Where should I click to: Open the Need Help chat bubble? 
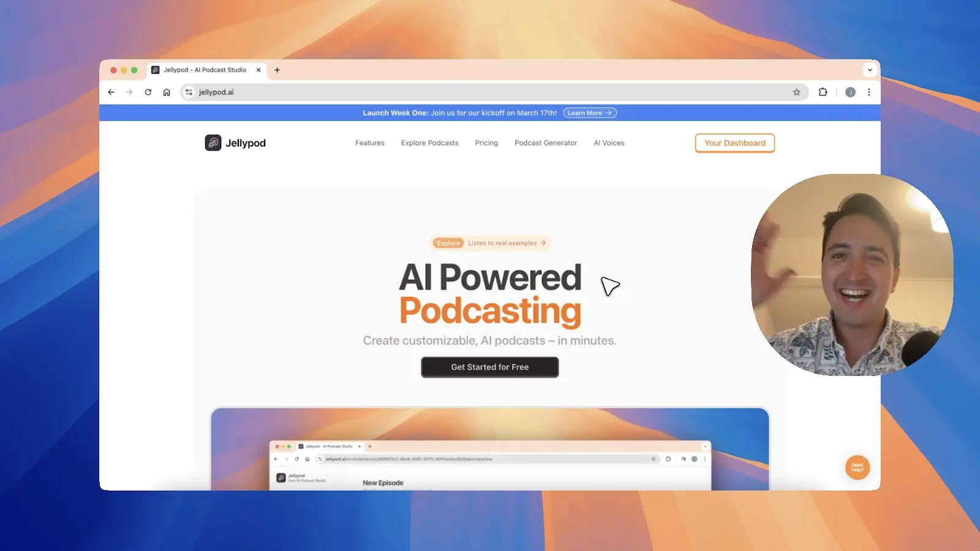tap(858, 468)
